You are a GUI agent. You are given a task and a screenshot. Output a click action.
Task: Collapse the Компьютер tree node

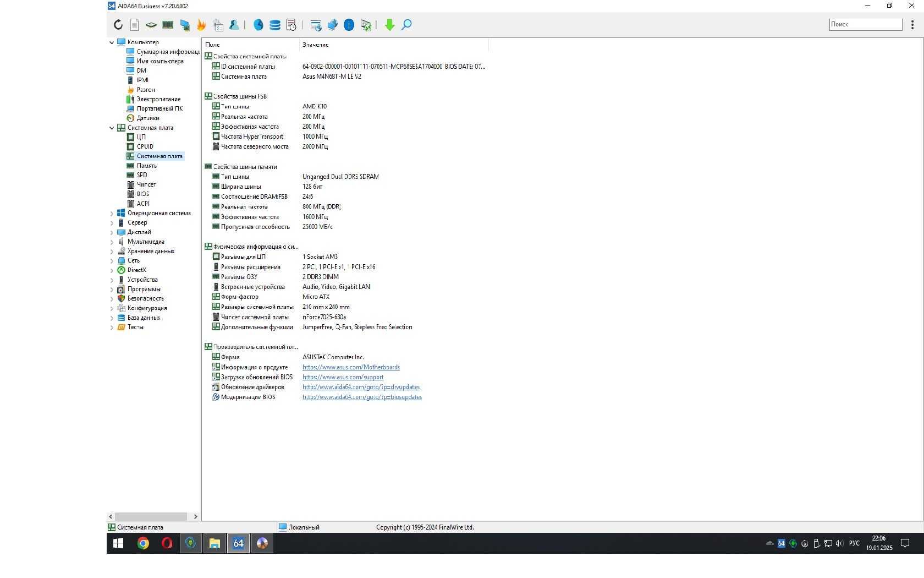click(112, 42)
